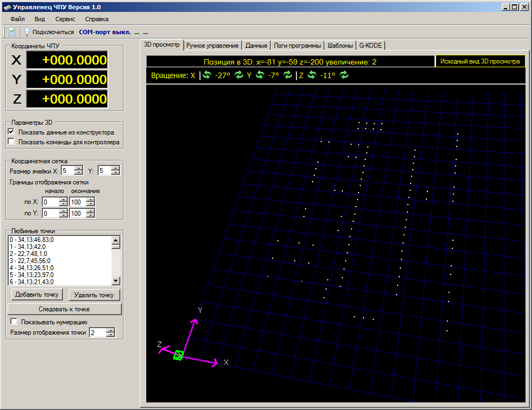532x410 pixels.
Task: Rotate Y axis counter-clockwise
Action: point(259,75)
